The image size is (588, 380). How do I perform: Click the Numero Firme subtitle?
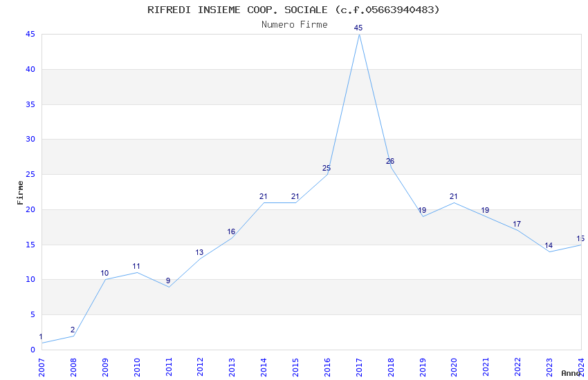click(x=295, y=25)
